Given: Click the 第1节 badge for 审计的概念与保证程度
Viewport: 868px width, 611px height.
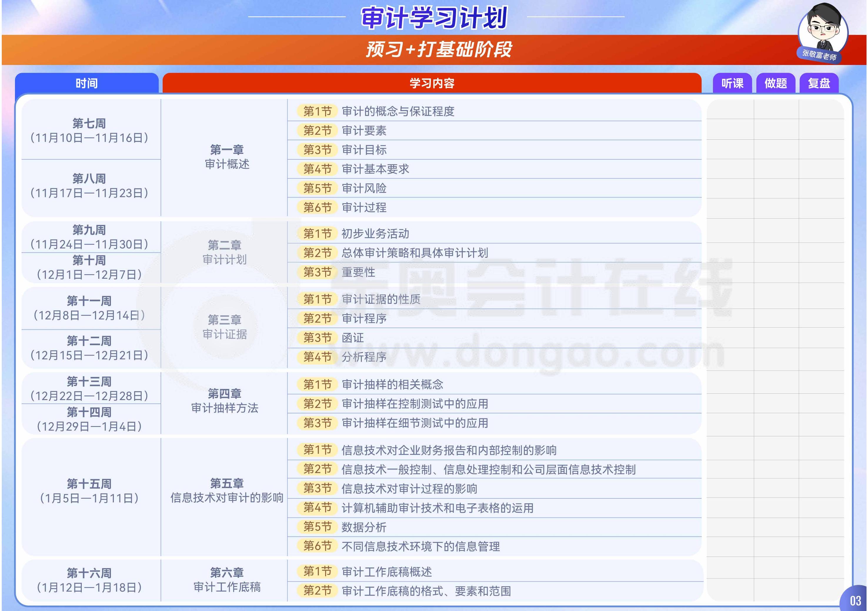Looking at the screenshot, I should coord(317,111).
